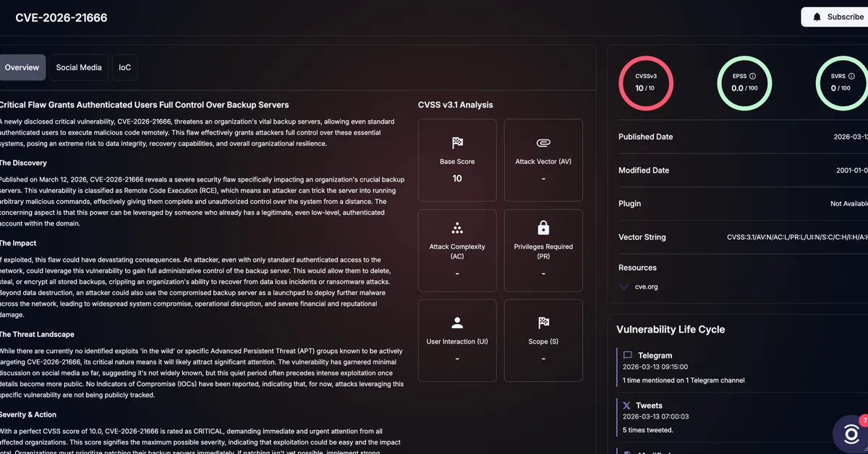This screenshot has width=868, height=454.
Task: Click the bell icon in Subscribe button
Action: click(x=817, y=17)
